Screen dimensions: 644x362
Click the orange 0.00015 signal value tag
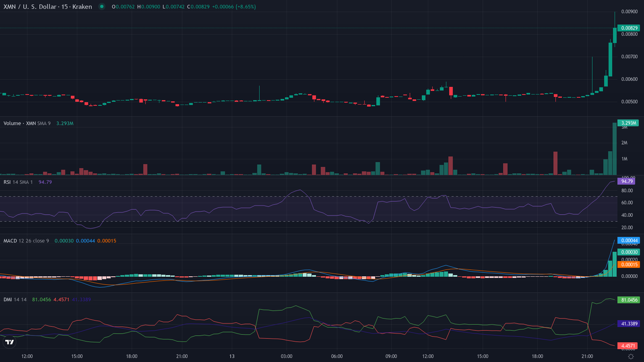[629, 264]
